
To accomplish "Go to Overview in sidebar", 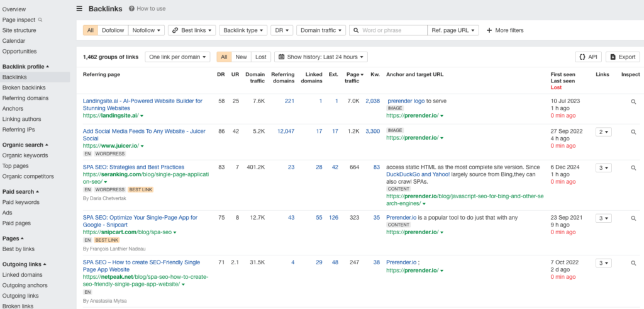I will coord(14,9).
